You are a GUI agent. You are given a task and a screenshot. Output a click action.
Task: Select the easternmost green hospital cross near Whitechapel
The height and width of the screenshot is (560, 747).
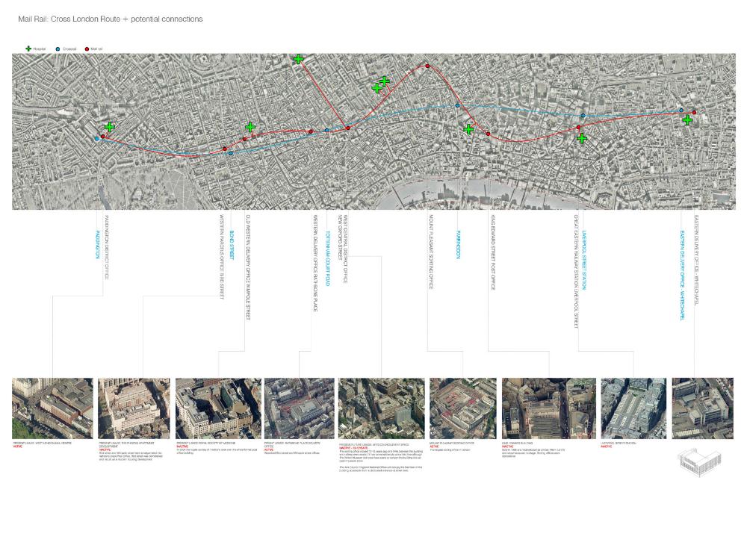point(687,120)
